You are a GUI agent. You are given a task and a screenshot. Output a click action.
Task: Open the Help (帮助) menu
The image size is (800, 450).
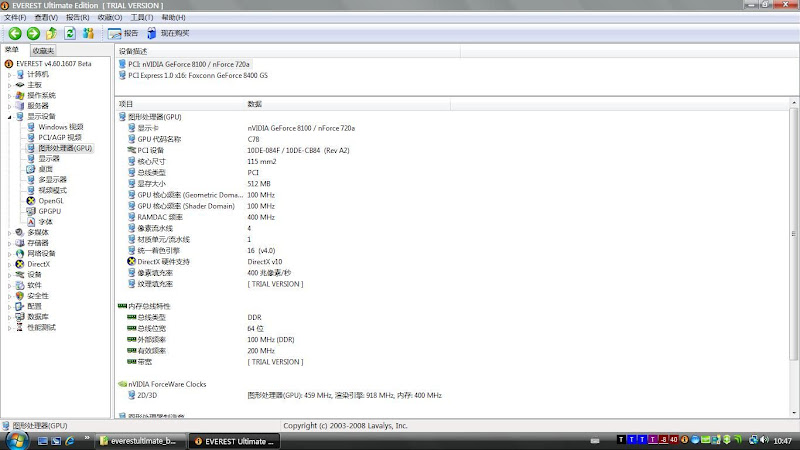click(173, 17)
